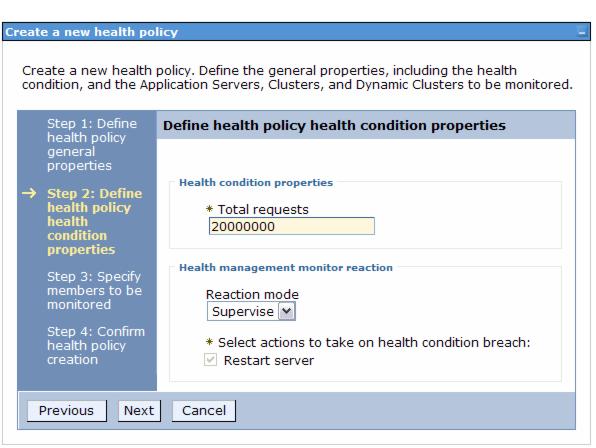Click the Previous button

[x=67, y=411]
